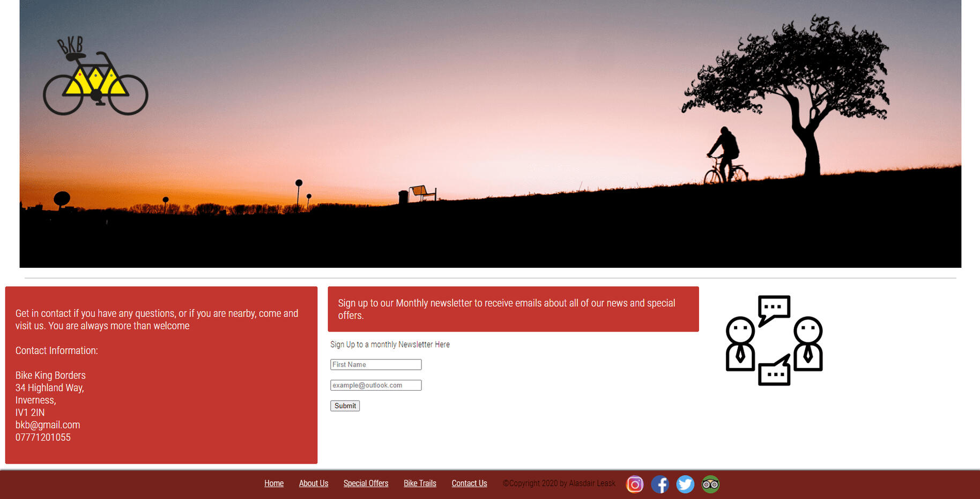
Task: Navigate to Special Offers
Action: 366,483
